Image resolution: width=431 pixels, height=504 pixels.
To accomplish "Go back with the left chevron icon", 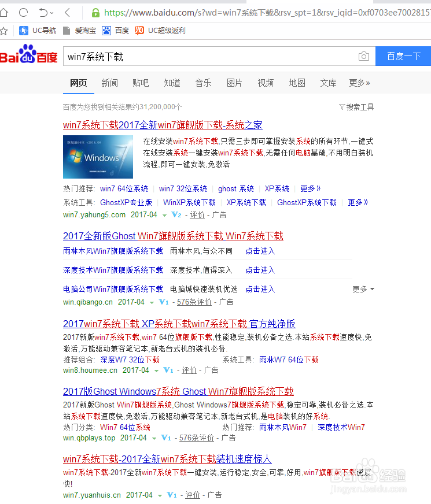I will pyautogui.click(x=67, y=13).
